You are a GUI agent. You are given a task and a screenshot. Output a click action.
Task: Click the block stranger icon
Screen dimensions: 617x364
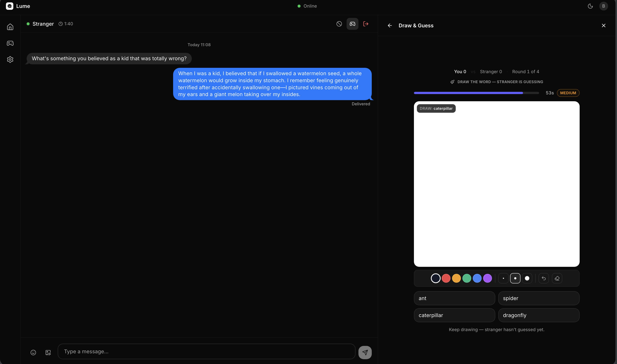point(339,24)
